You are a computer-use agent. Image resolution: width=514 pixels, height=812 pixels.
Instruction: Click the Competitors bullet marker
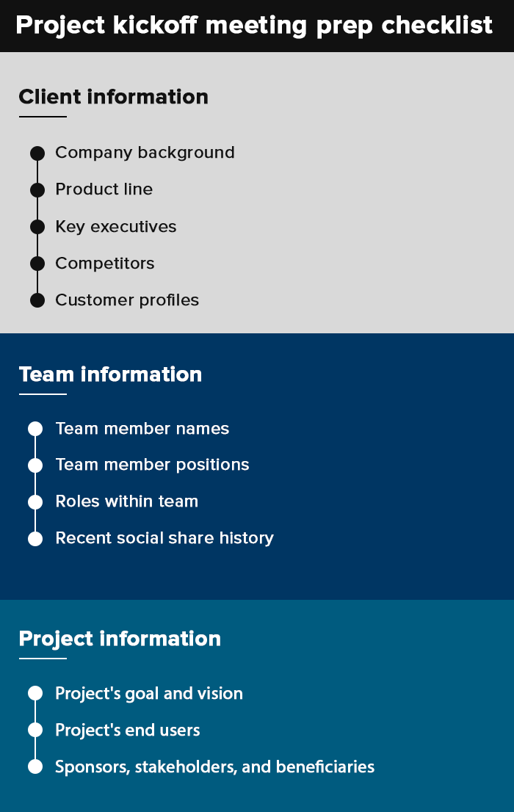click(37, 263)
